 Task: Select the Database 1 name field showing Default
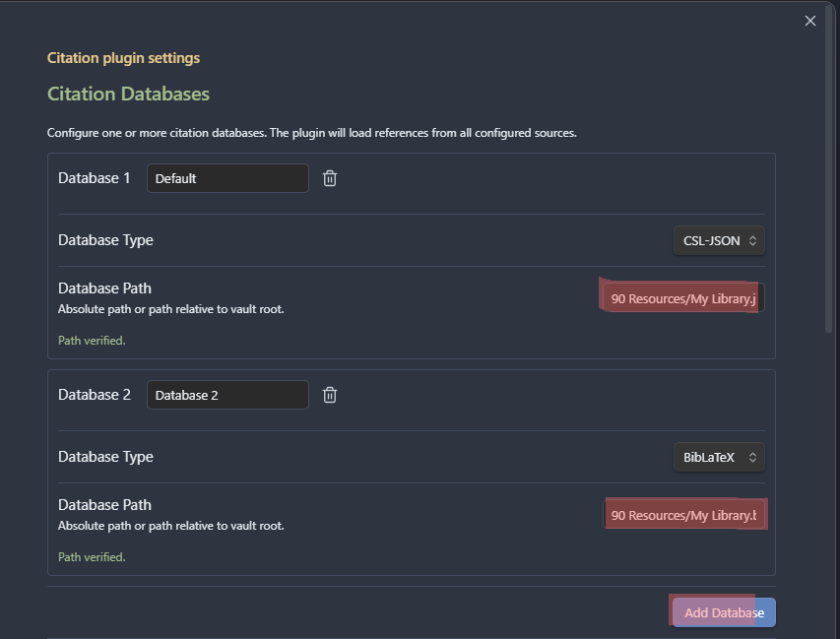227,178
